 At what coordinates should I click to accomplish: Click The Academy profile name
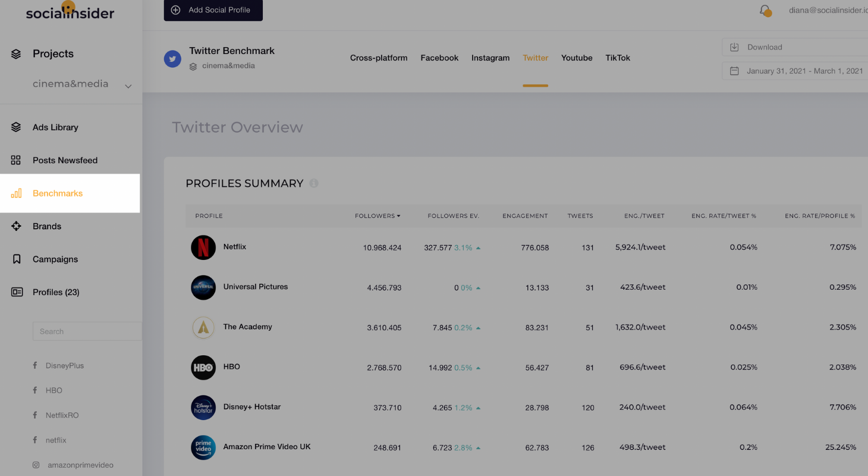[x=248, y=327]
